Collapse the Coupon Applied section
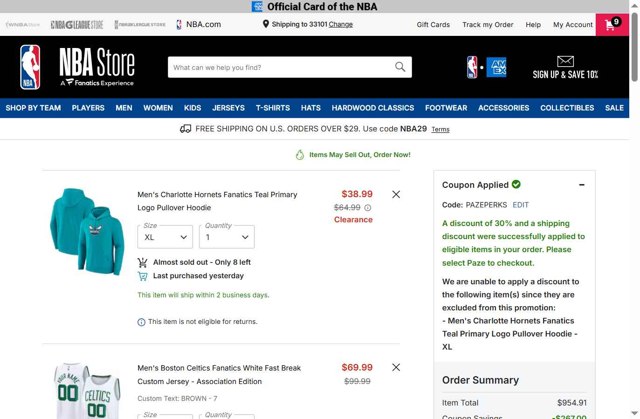Image resolution: width=640 pixels, height=419 pixels. tap(582, 185)
